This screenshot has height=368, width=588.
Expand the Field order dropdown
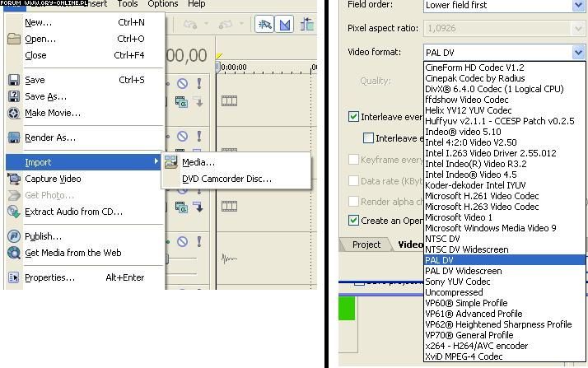tap(578, 5)
